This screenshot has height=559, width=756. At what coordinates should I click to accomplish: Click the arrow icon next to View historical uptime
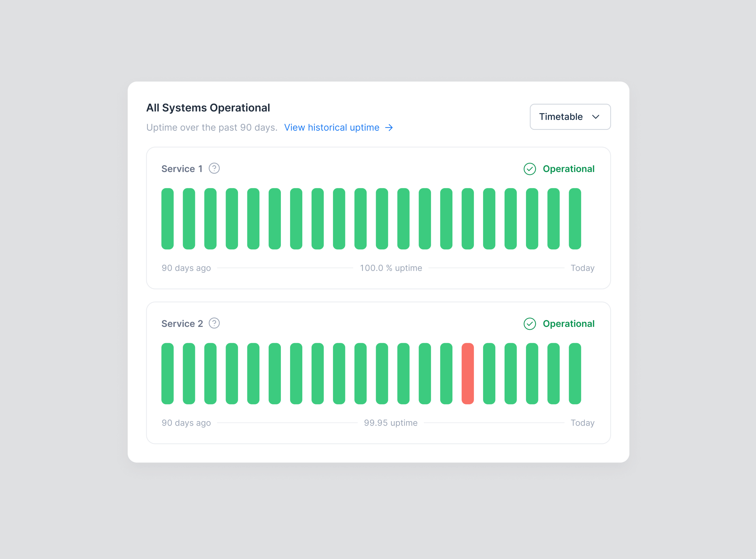point(389,128)
